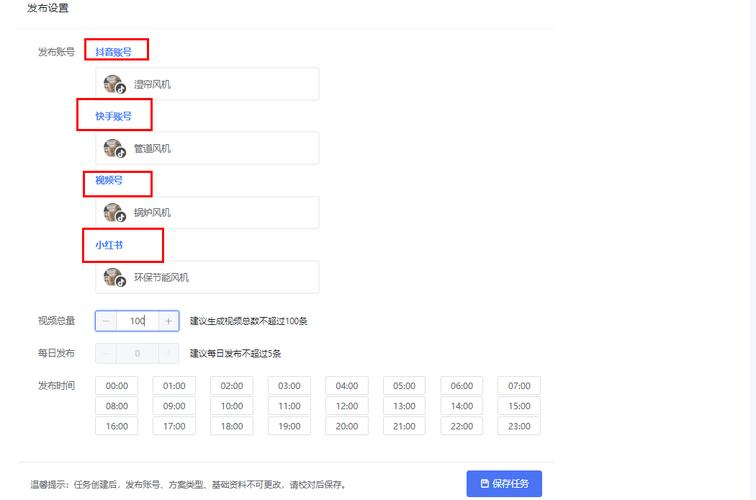Click the 发布设置 section title

[48, 8]
